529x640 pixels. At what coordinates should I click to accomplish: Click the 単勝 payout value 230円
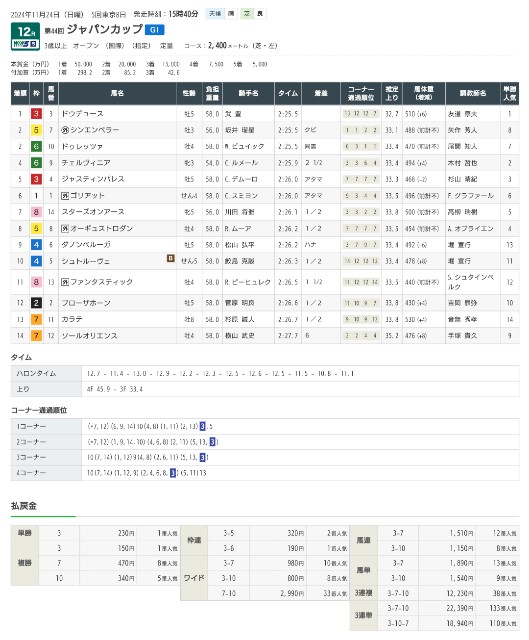(x=126, y=533)
